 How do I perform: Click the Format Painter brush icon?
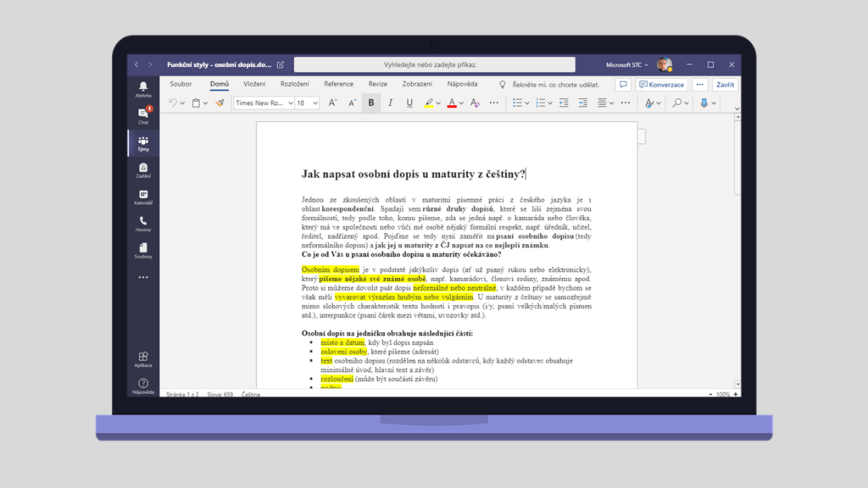tap(220, 103)
